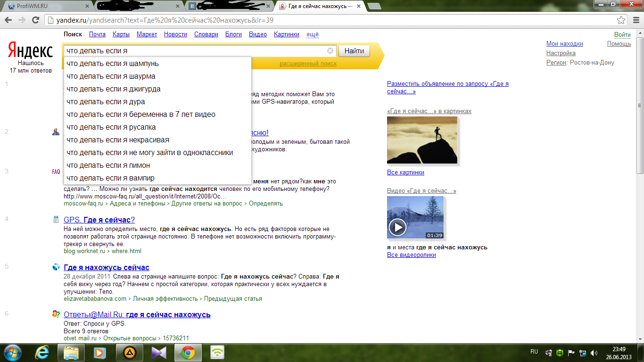Choose suggestion ending 'беременна в 7 лет видео'
The height and width of the screenshot is (362, 644).
157,115
